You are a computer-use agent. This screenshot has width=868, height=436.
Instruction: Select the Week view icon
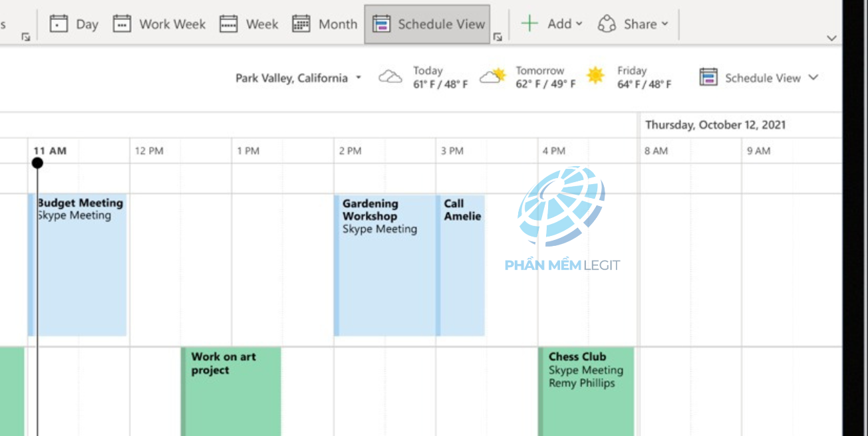coord(229,24)
